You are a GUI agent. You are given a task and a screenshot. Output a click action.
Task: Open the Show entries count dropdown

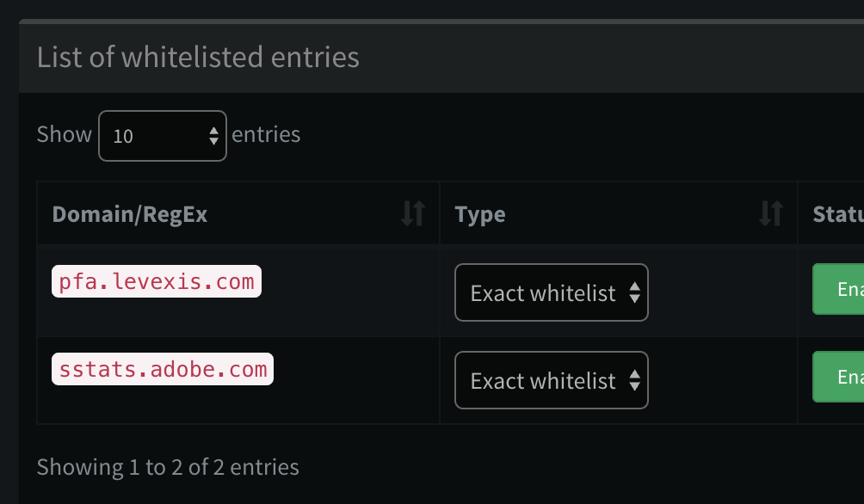click(162, 135)
